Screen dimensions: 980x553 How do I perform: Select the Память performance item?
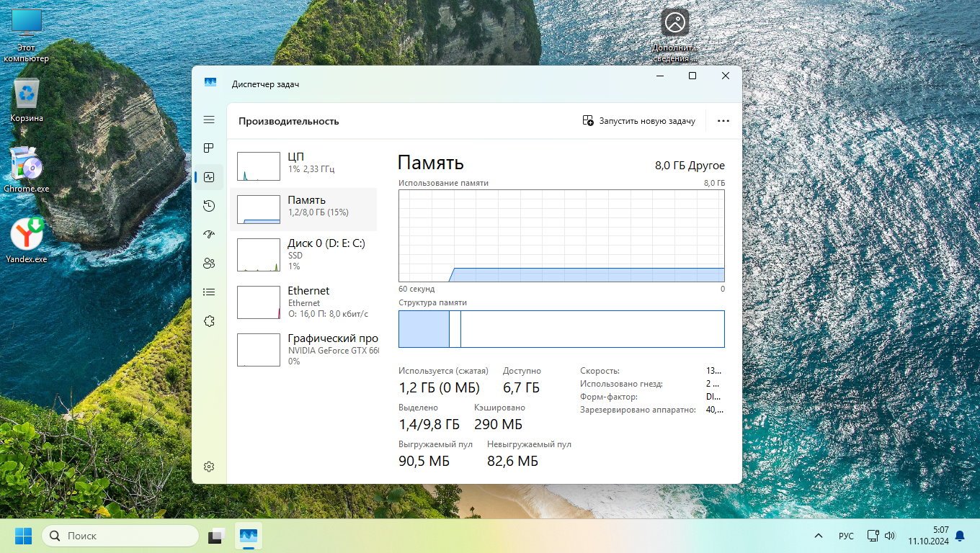click(x=303, y=210)
